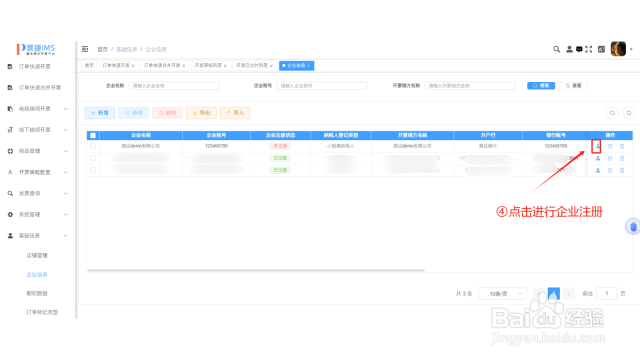This screenshot has width=640, height=360.
Task: Focus the go-to page number field
Action: point(607,293)
